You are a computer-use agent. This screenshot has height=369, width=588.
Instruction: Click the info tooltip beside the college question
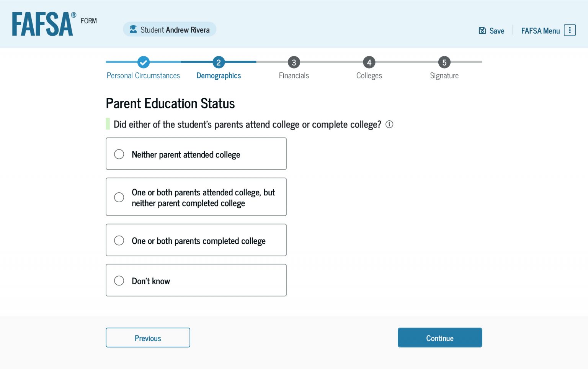coord(389,124)
